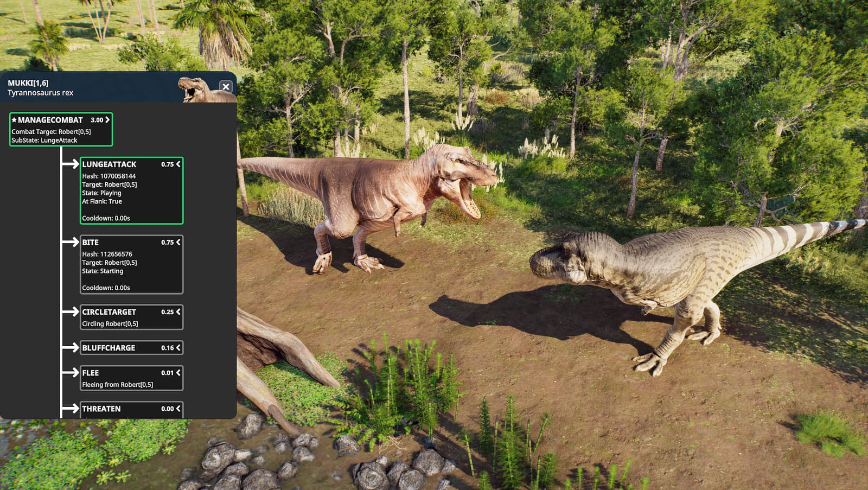Expand the BLUFFCHARGE node chevron

coord(178,348)
